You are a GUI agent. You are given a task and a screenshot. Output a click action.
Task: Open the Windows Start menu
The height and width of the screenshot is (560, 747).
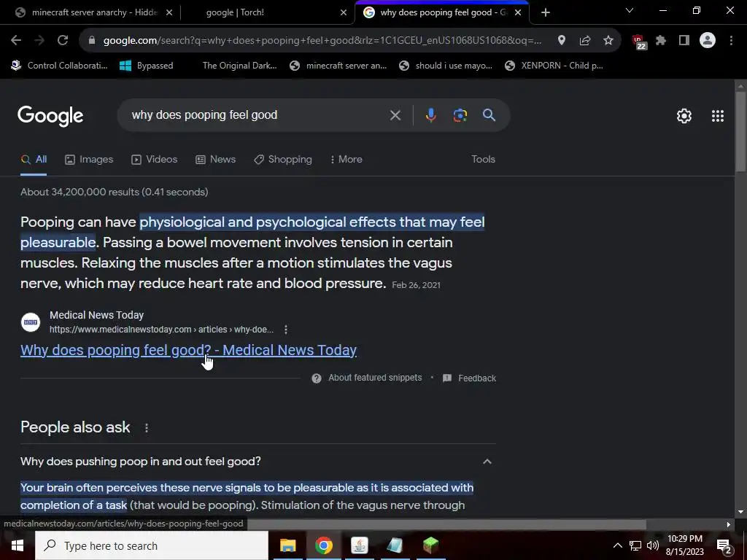tap(18, 545)
